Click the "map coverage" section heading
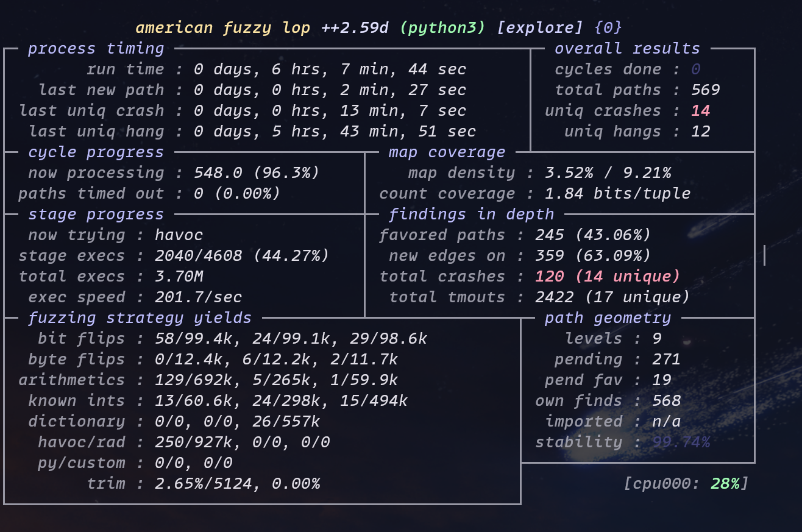The width and height of the screenshot is (802, 532). [x=447, y=152]
